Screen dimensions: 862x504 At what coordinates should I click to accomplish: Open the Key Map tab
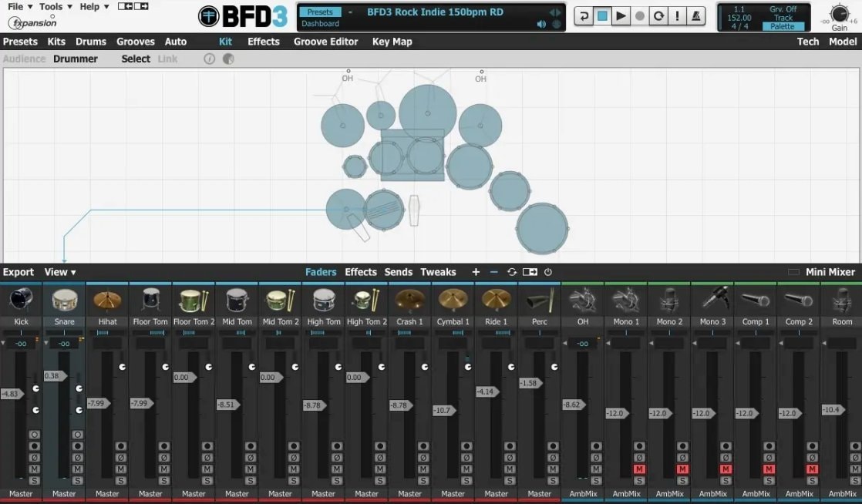pos(392,42)
